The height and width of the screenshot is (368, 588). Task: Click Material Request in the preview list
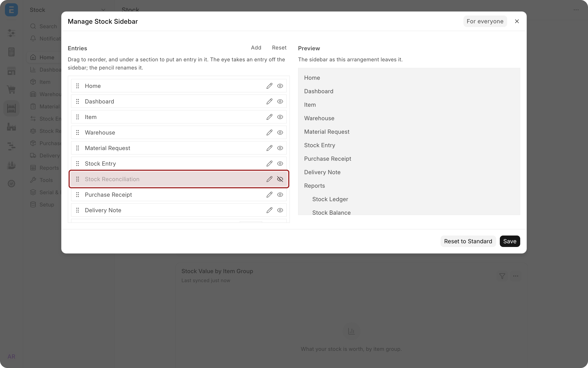pos(326,132)
